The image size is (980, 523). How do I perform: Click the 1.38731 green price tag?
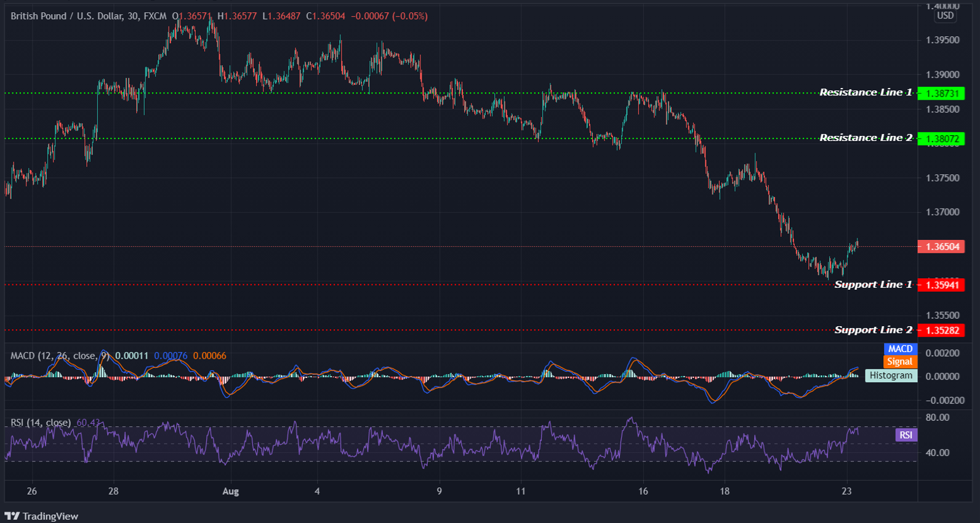941,94
